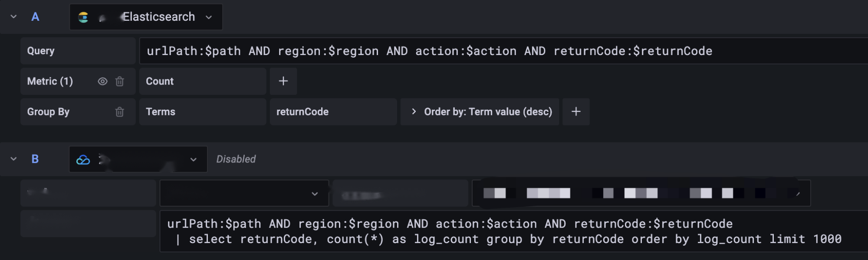Click the pencil edit icon in query B
This screenshot has height=260, width=868.
[798, 194]
